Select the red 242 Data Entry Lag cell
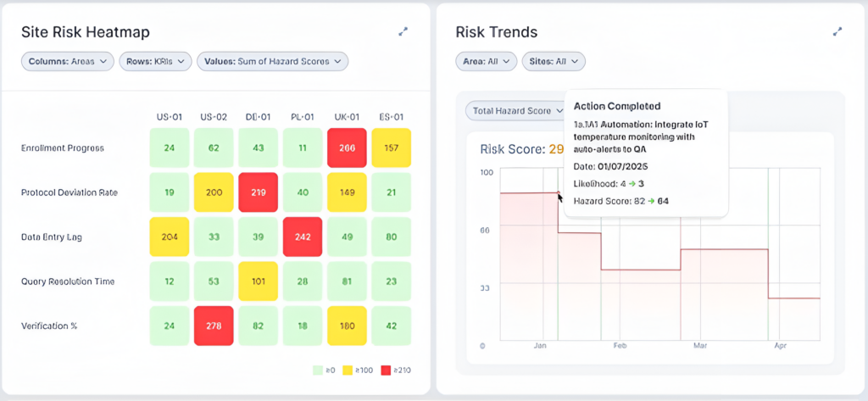The width and height of the screenshot is (868, 401). click(x=302, y=237)
